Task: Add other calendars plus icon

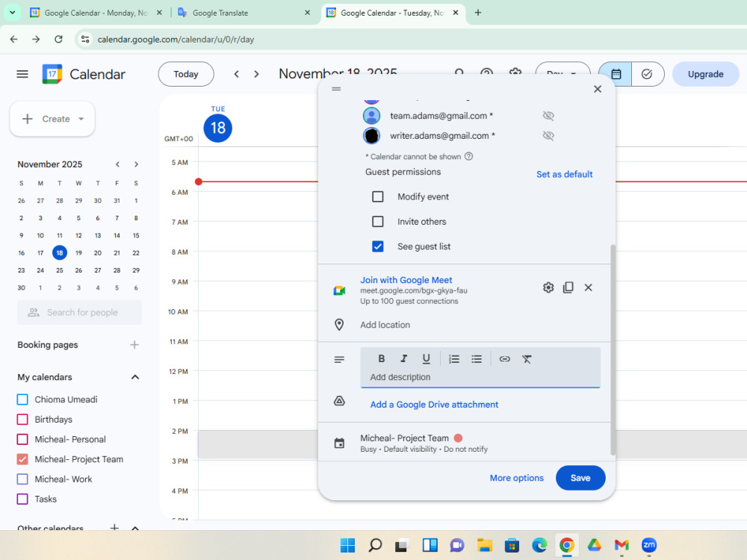Action: coord(114,527)
